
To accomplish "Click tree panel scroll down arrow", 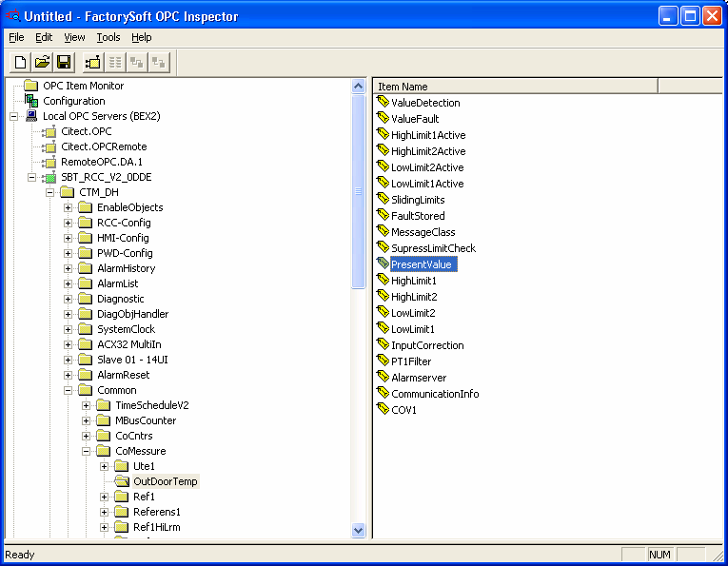I will pos(358,530).
